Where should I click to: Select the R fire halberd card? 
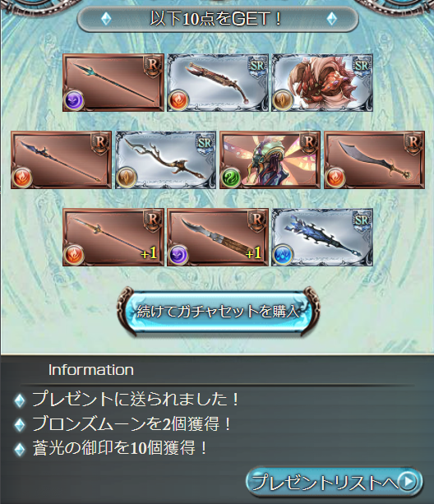coord(61,160)
